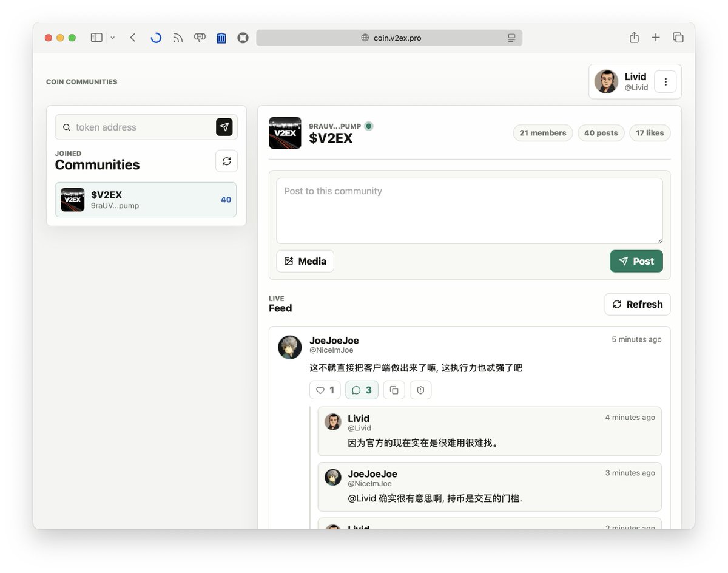Viewport: 728px width, 573px height.
Task: Click the $V2EX community logo in header
Action: coord(285,133)
